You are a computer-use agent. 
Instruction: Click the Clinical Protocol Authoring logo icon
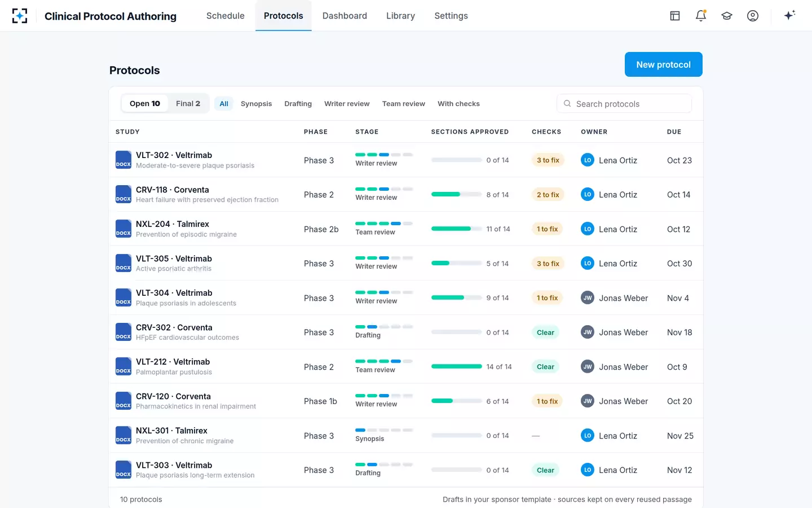coord(20,16)
